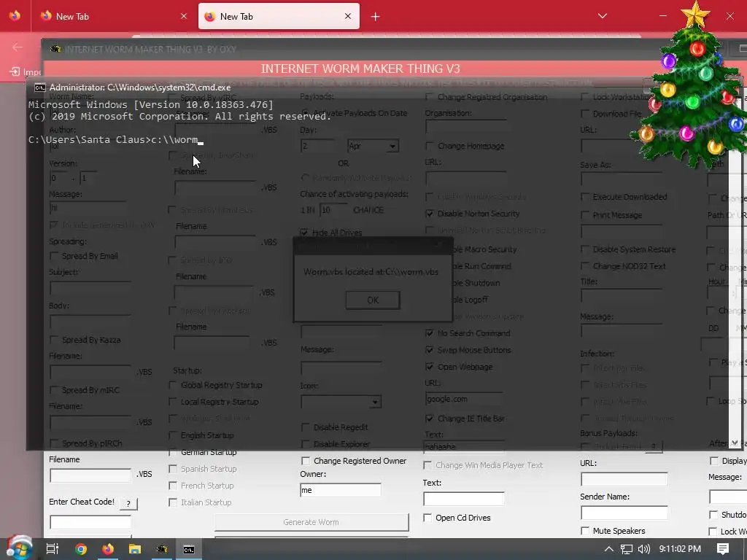Click the cmd.exe window title bar text

140,87
